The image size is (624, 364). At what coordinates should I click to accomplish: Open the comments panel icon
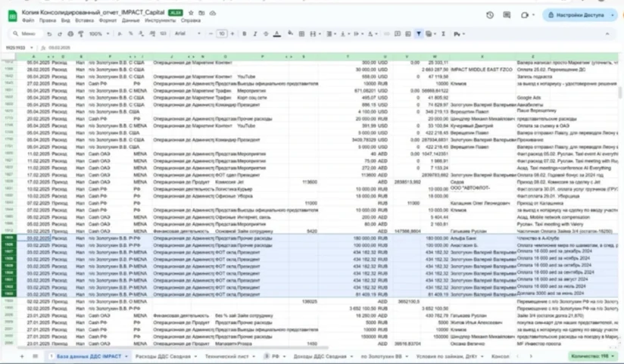(507, 15)
